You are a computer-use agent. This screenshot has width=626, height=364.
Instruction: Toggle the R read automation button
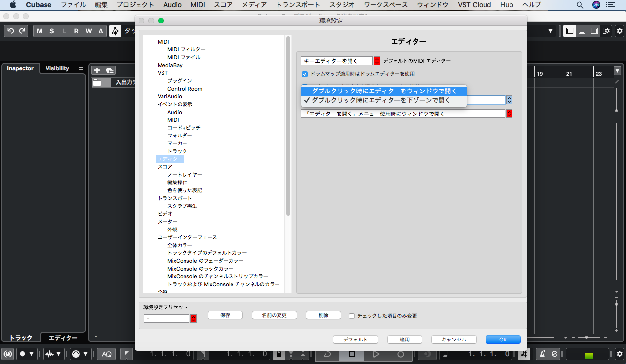point(76,31)
